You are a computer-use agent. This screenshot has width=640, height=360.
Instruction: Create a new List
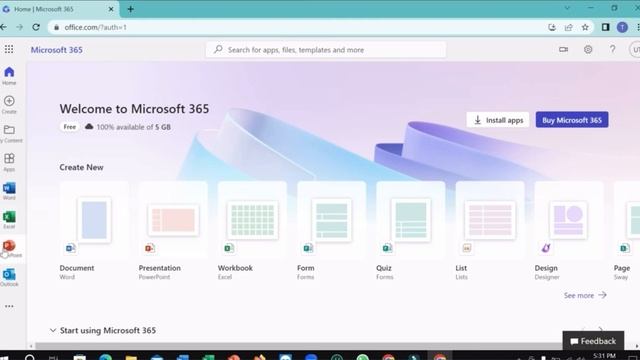pyautogui.click(x=490, y=231)
